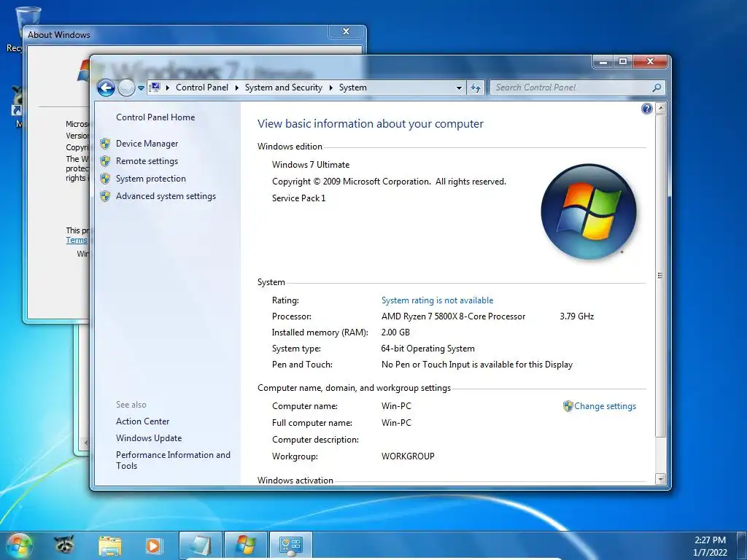The width and height of the screenshot is (747, 560).
Task: Open Windows Media Player from the taskbar
Action: click(153, 545)
